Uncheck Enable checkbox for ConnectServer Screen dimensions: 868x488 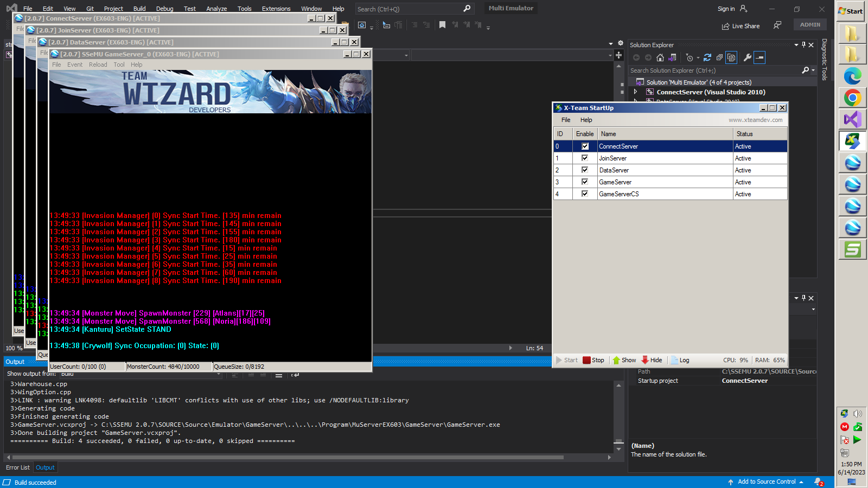(x=585, y=146)
